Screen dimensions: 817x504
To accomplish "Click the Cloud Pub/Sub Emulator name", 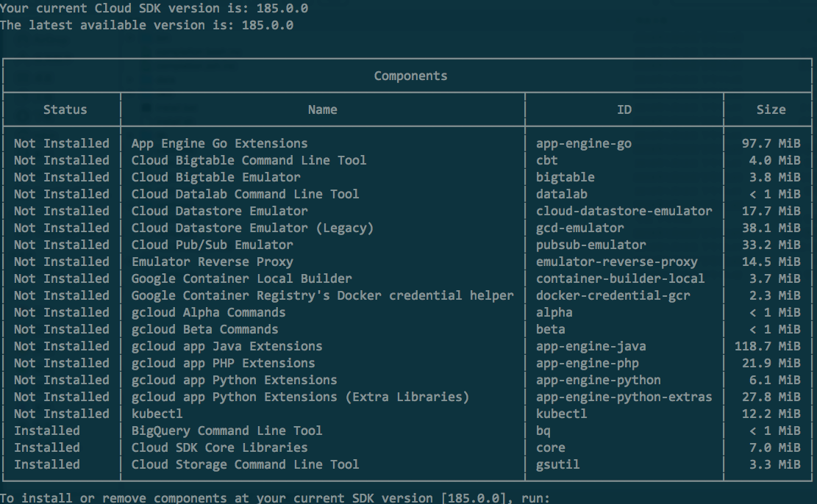I will coord(212,245).
